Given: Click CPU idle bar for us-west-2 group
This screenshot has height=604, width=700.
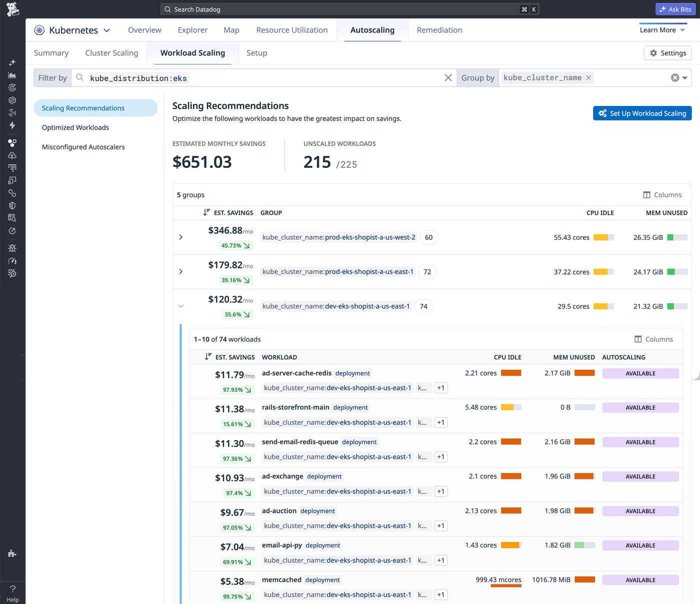Looking at the screenshot, I should 603,237.
